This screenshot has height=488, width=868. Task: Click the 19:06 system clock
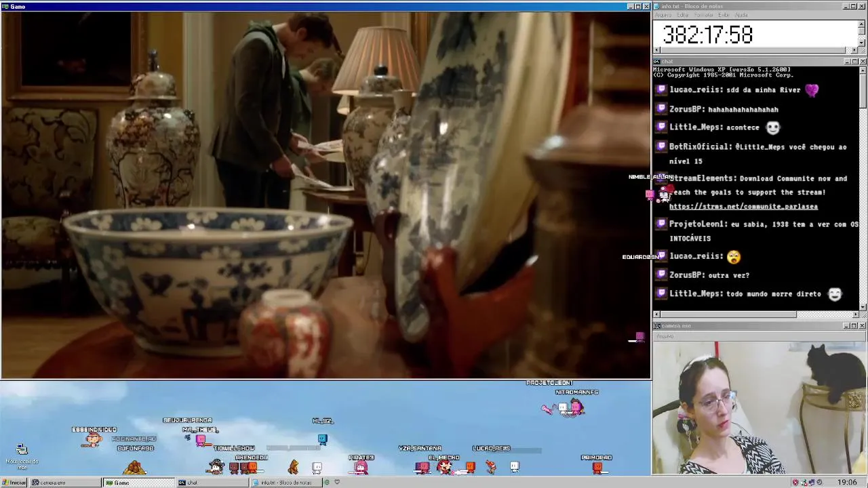[x=846, y=483]
